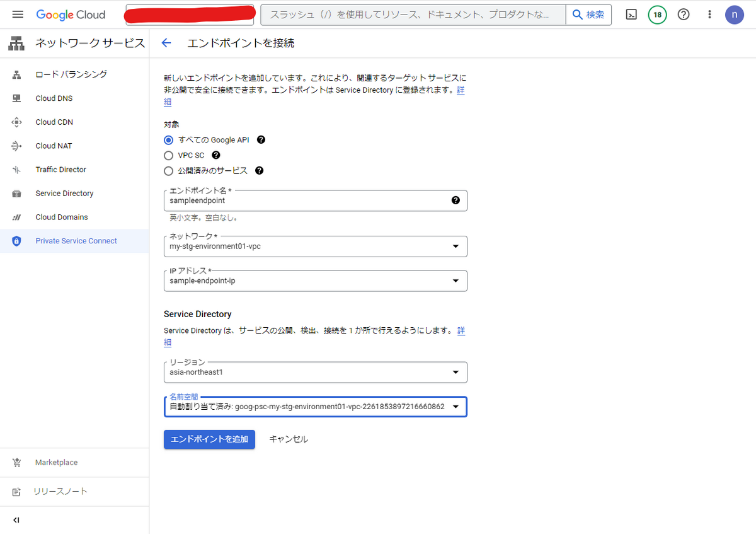Click the エンドポイントを追加 button
This screenshot has width=756, height=534.
[x=209, y=439]
